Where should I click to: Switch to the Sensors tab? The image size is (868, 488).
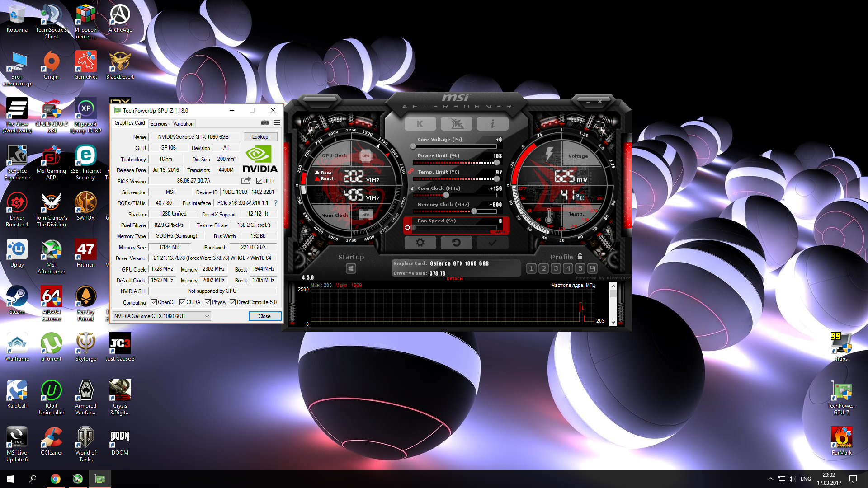[159, 123]
